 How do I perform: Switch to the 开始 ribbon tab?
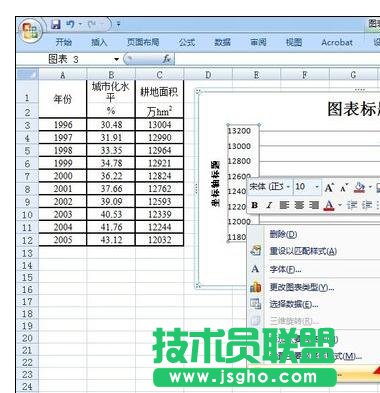(64, 42)
